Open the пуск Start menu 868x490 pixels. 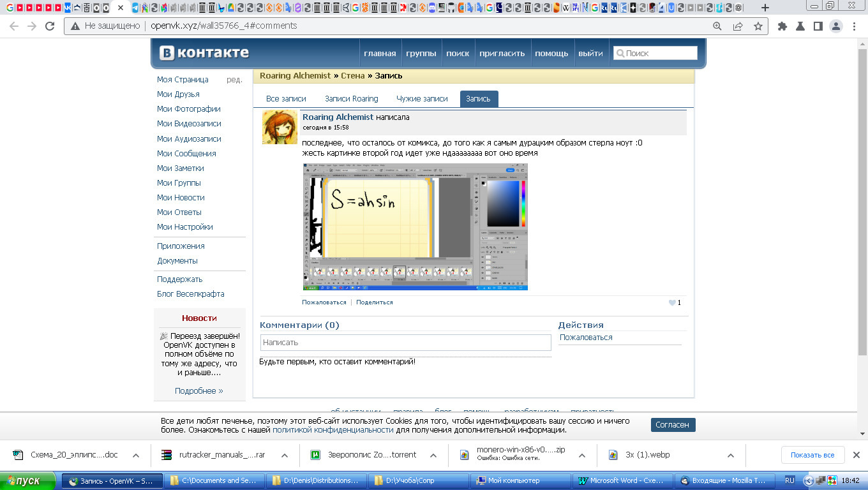(27, 480)
